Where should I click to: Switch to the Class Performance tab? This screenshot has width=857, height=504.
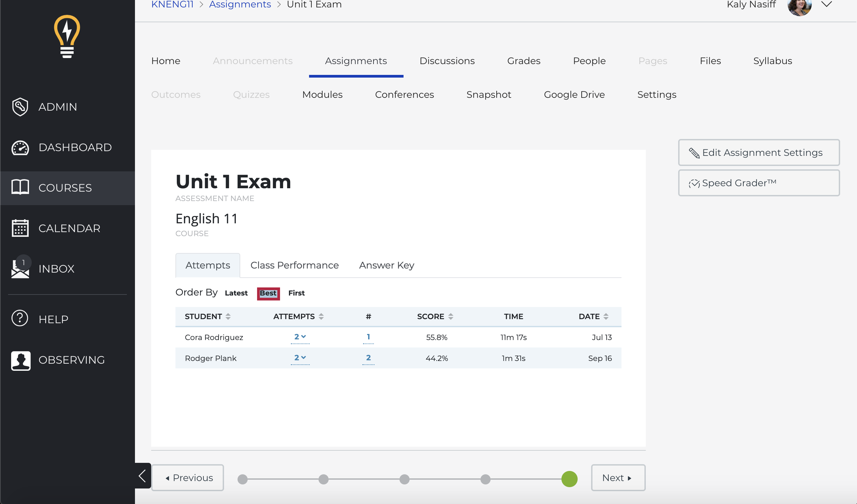[x=295, y=265]
